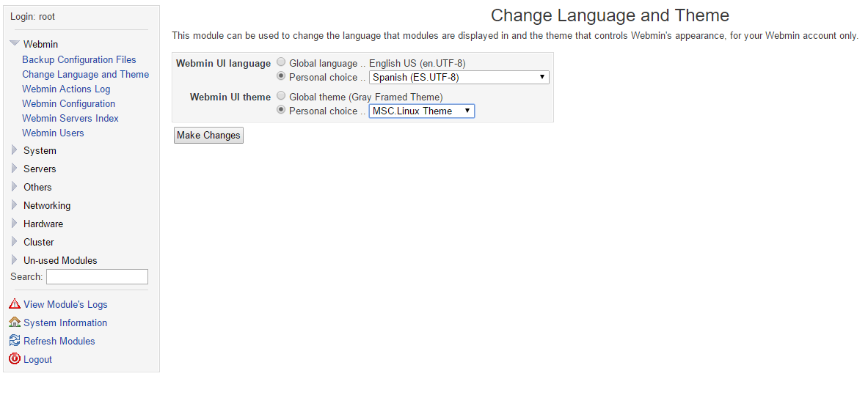Choose Global theme radio button
Screen dimensions: 868x398
click(281, 96)
